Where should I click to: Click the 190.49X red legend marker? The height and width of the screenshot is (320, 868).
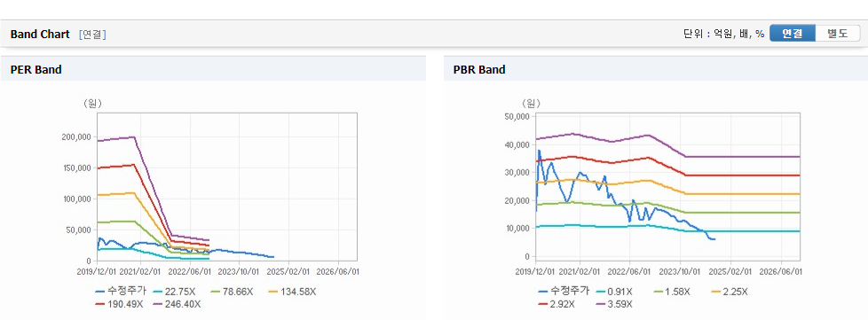(x=101, y=304)
